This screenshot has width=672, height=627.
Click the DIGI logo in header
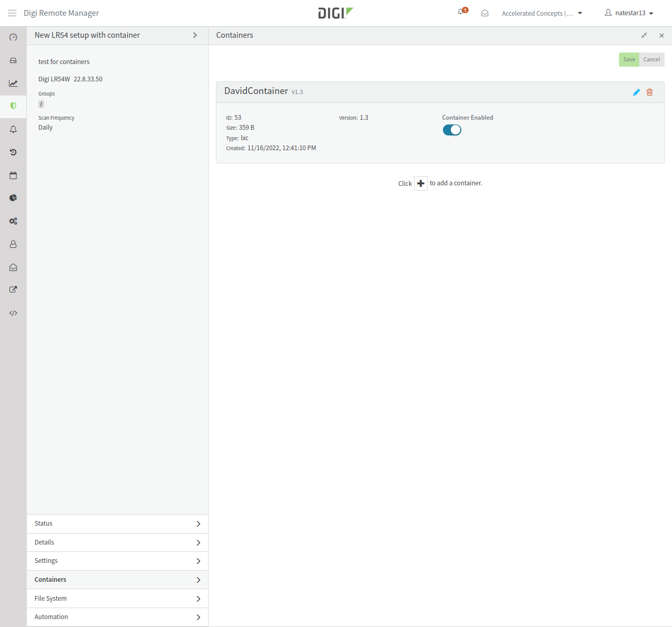(x=336, y=13)
